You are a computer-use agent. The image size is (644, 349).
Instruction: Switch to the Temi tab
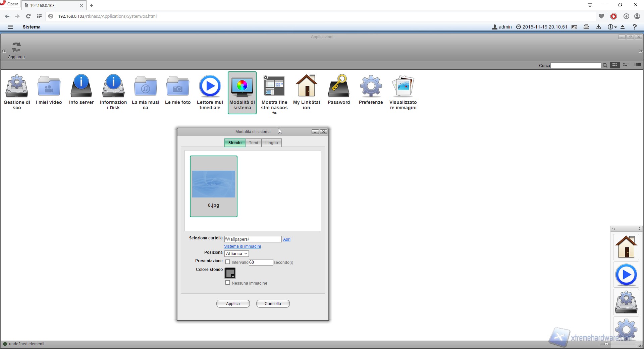coord(253,143)
